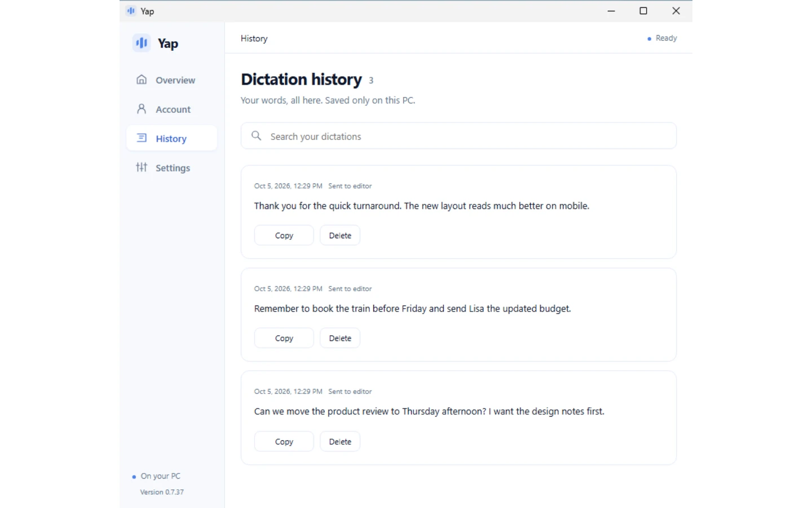Click the Ready status indicator
The image size is (812, 508).
[x=662, y=38]
